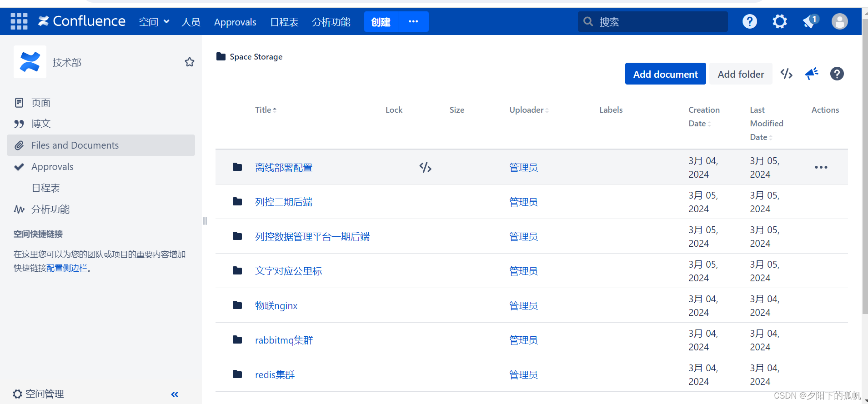
Task: Select Files and Documents in sidebar
Action: coord(101,145)
